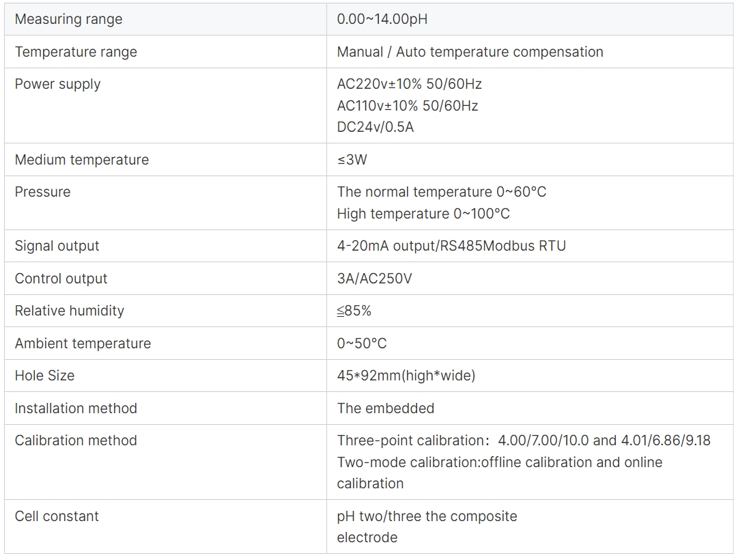
Task: Select the 0.00~14.00pH value cell
Action: pyautogui.click(x=530, y=19)
